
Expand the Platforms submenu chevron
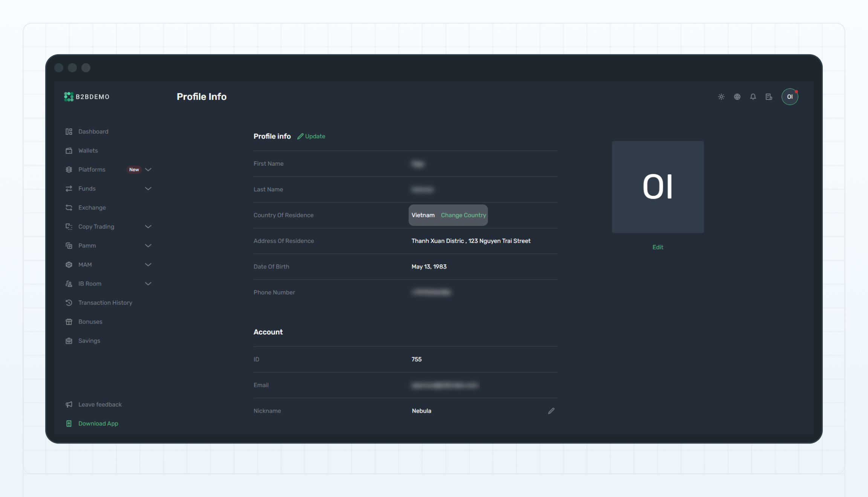pyautogui.click(x=148, y=169)
